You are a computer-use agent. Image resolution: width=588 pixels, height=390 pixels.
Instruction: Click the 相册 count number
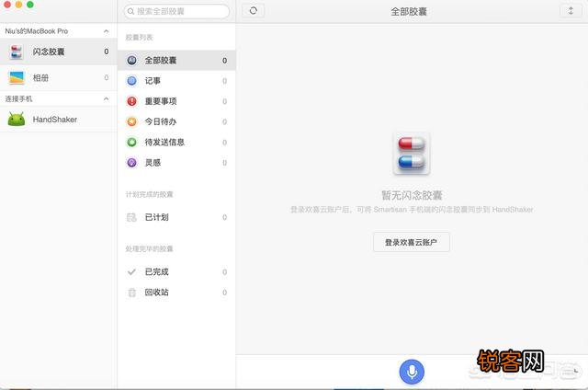coord(107,77)
